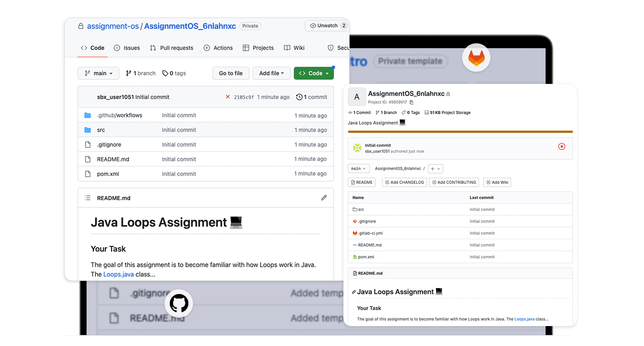The image size is (644, 346).
Task: Toggle Unwatch on the repository
Action: click(x=326, y=25)
